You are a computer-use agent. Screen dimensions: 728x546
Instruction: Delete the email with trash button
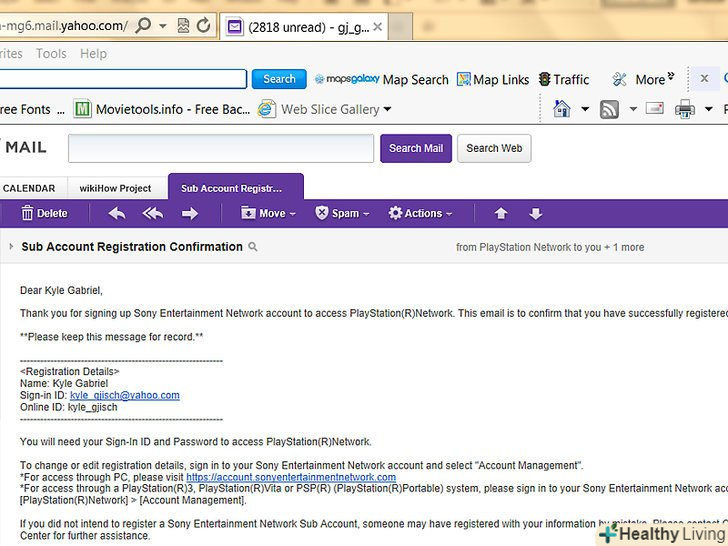(x=44, y=213)
